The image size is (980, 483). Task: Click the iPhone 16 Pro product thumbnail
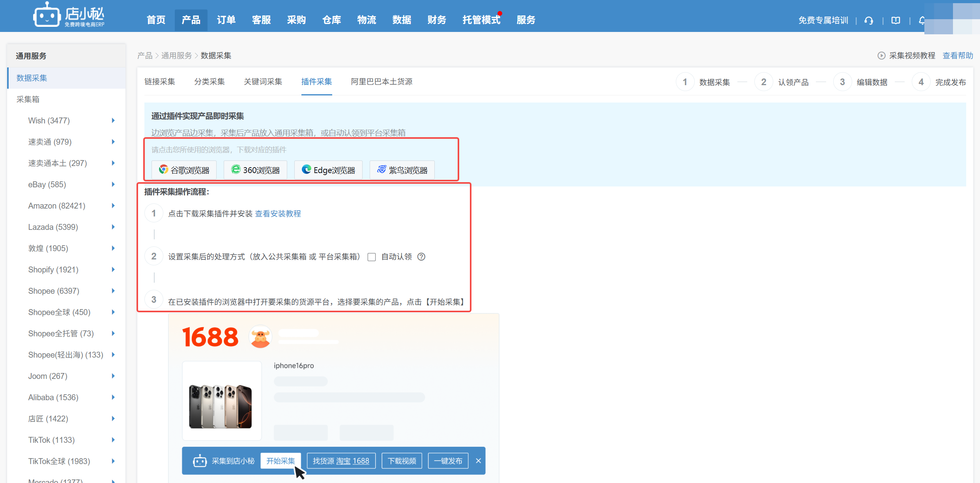coord(222,401)
